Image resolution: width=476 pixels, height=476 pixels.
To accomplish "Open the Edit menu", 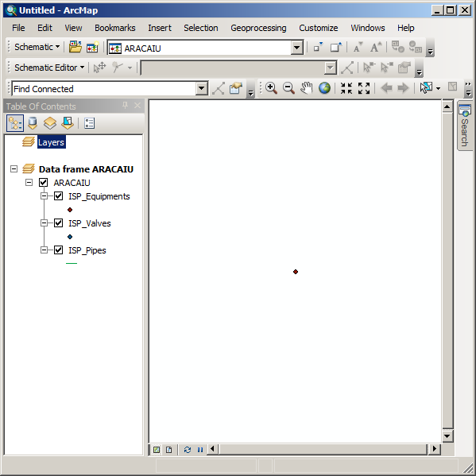I will 45,28.
